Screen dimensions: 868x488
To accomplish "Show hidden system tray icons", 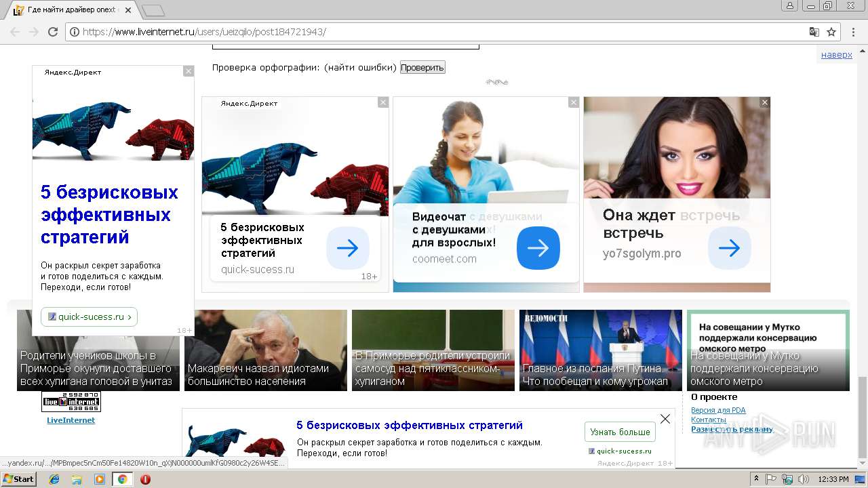I will (756, 479).
